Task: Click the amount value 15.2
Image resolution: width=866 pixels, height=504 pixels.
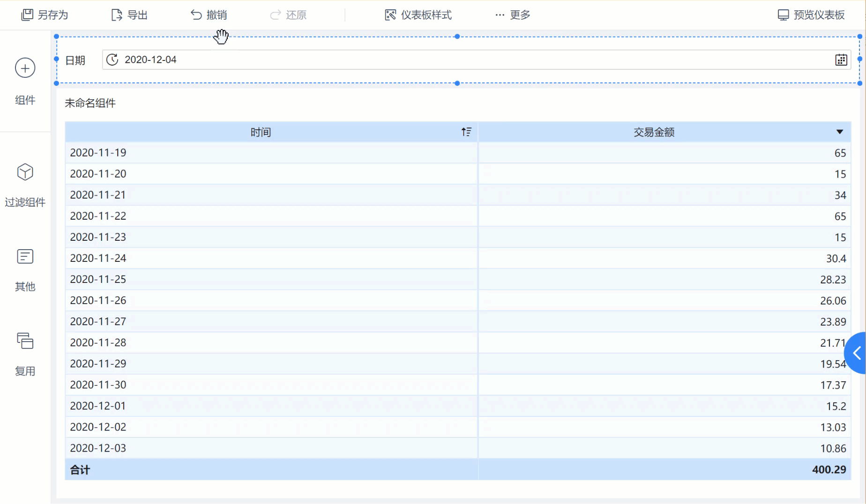Action: [836, 406]
